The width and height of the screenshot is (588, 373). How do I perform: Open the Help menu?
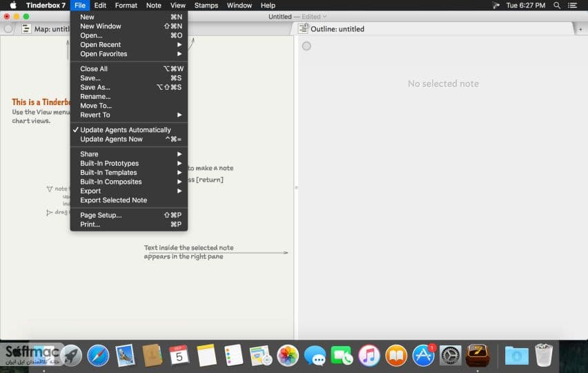click(268, 6)
